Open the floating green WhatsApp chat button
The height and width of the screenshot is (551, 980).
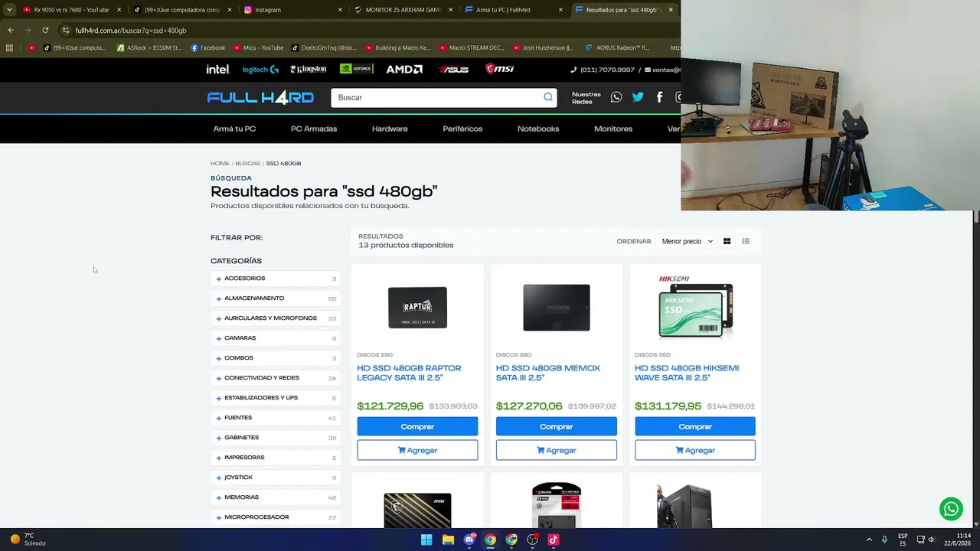tap(951, 509)
